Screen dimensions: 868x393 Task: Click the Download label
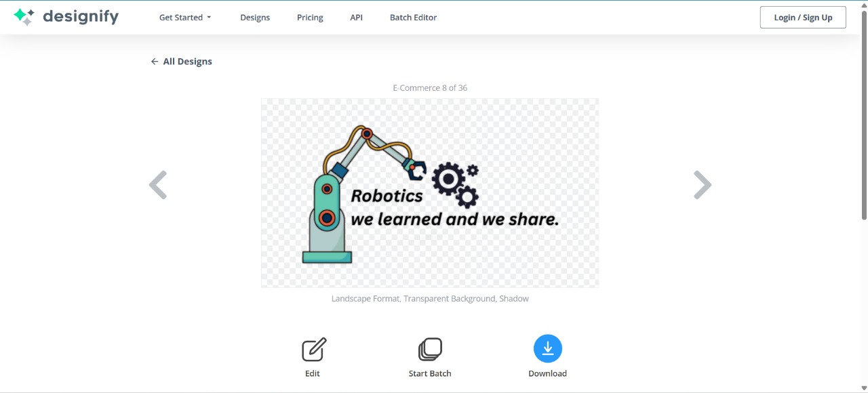548,373
